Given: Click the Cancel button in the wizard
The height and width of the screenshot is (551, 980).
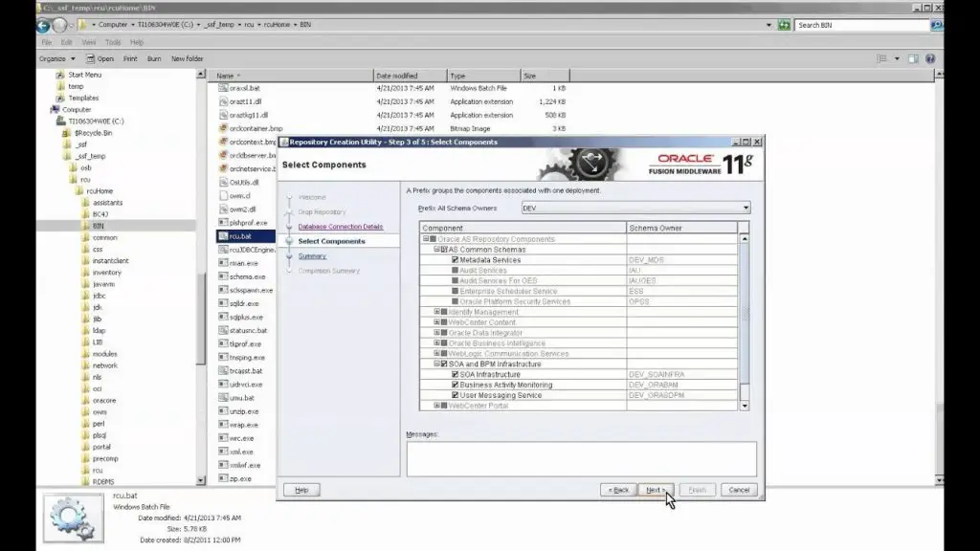Looking at the screenshot, I should click(x=739, y=490).
